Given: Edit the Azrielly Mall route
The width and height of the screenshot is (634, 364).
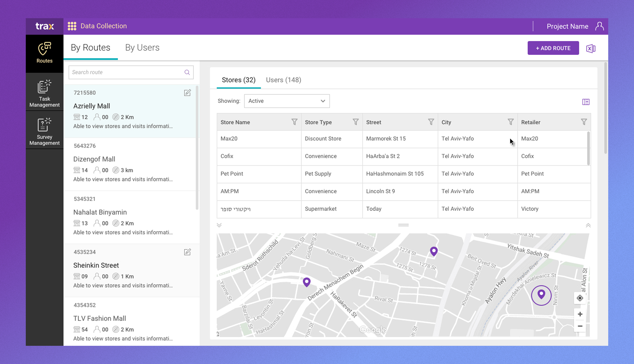Looking at the screenshot, I should [187, 93].
